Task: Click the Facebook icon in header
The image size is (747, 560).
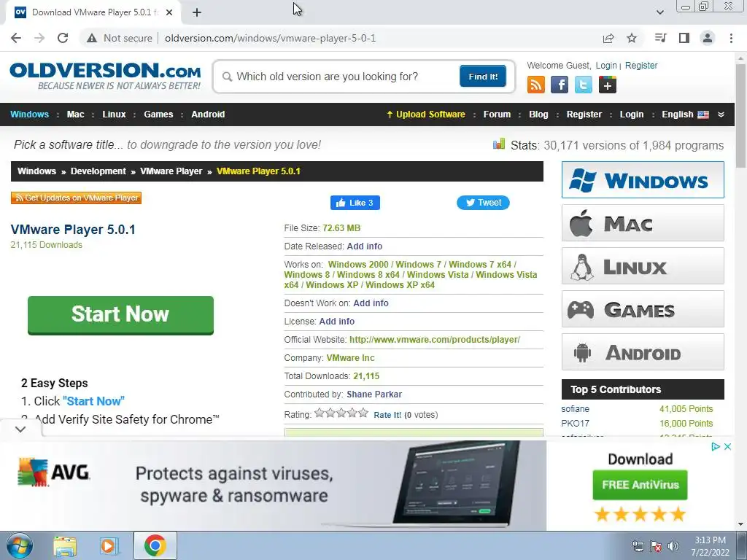Action: [x=560, y=85]
